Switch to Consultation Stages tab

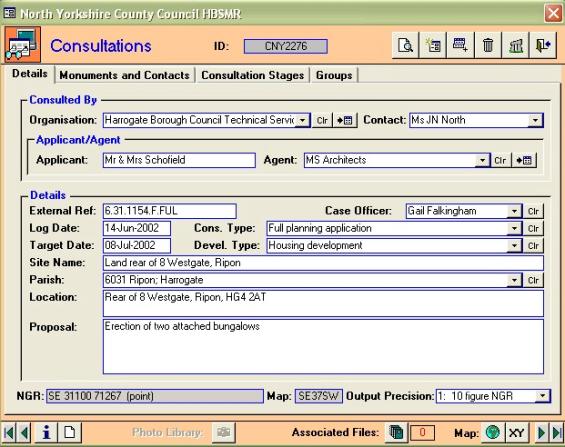tap(253, 75)
